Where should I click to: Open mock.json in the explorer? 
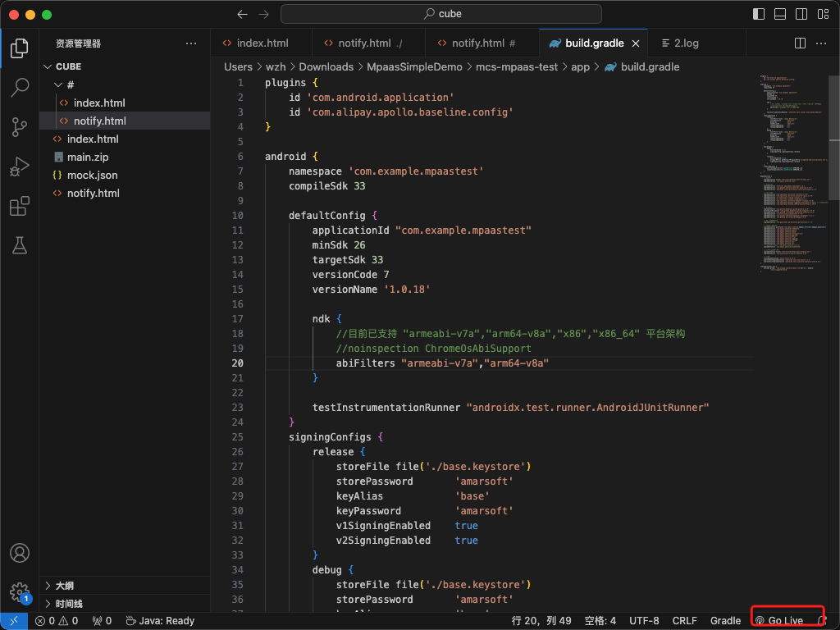tap(92, 175)
